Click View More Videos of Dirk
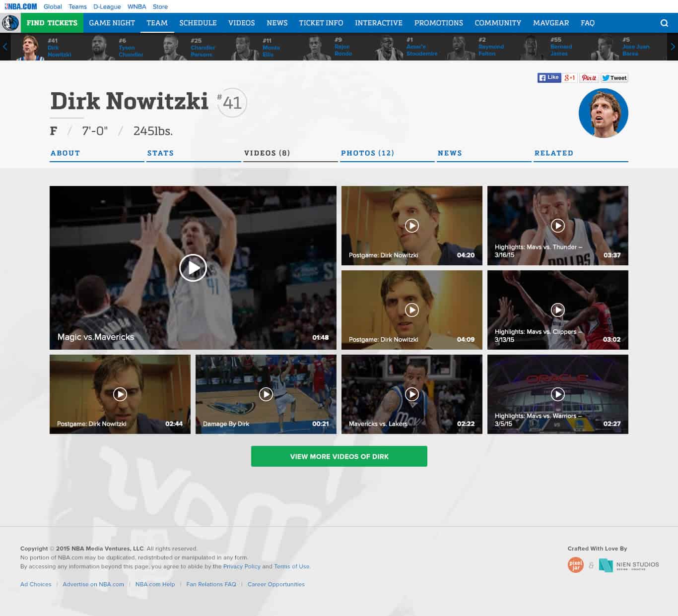The image size is (678, 616). pos(339,456)
